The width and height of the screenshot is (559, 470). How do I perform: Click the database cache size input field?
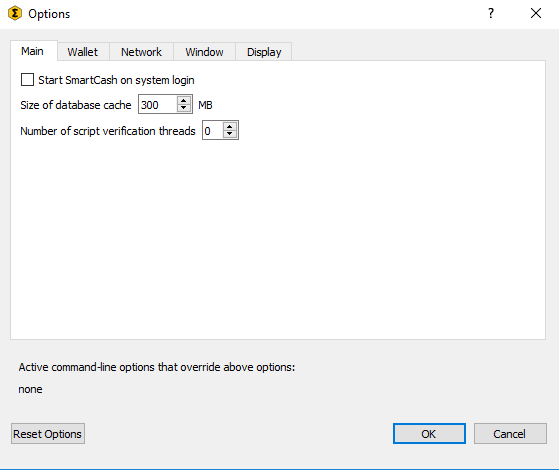click(x=158, y=104)
